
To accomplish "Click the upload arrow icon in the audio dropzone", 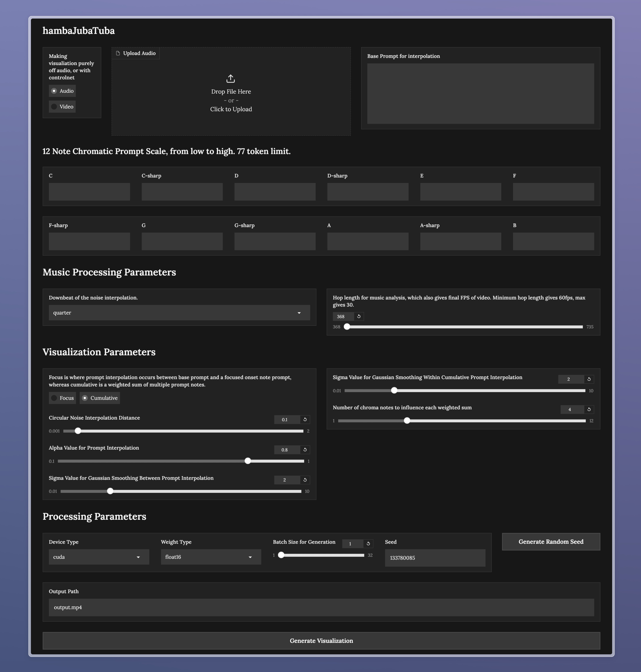I will [x=231, y=79].
